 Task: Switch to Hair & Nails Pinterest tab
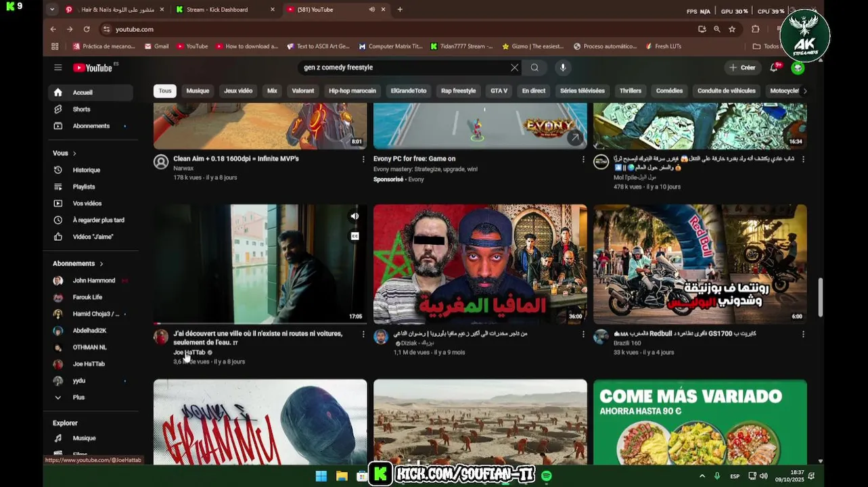click(115, 9)
